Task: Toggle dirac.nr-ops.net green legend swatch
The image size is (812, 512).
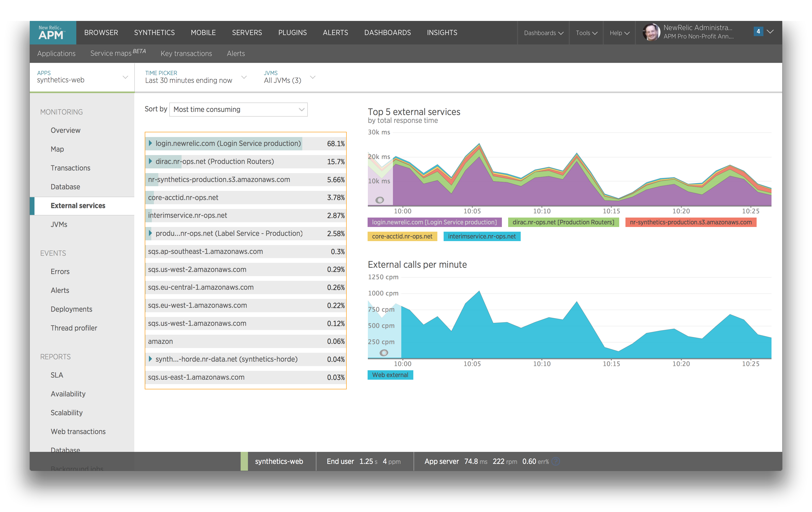Action: click(564, 222)
